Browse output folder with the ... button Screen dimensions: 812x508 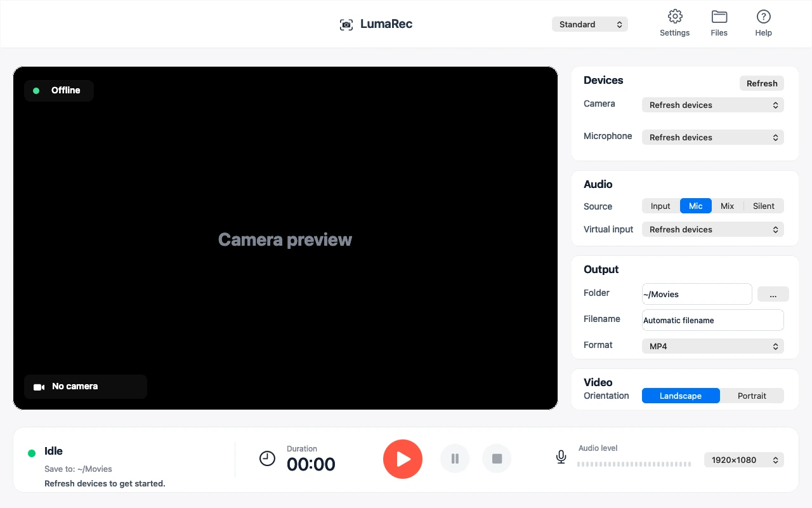(773, 294)
